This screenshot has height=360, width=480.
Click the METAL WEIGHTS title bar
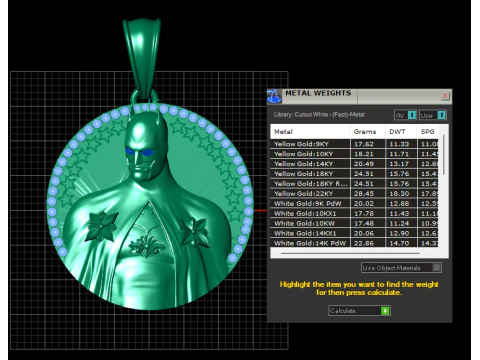359,96
